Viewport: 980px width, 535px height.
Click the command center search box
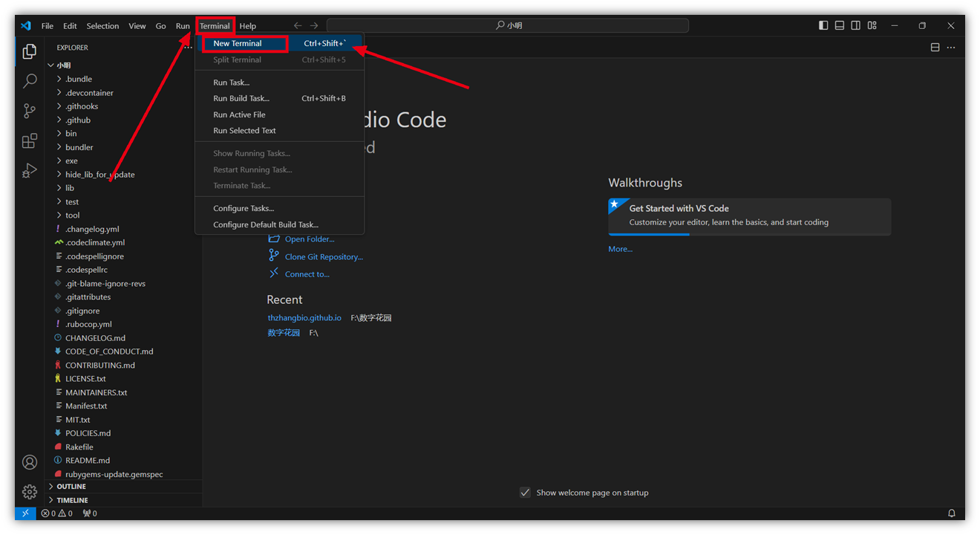[508, 25]
